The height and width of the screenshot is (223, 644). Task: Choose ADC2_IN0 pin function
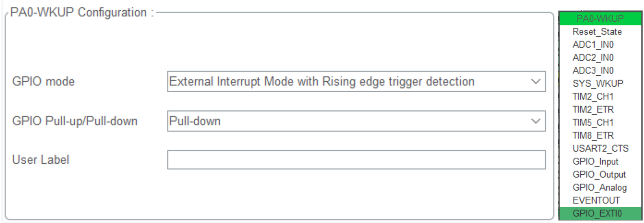593,58
